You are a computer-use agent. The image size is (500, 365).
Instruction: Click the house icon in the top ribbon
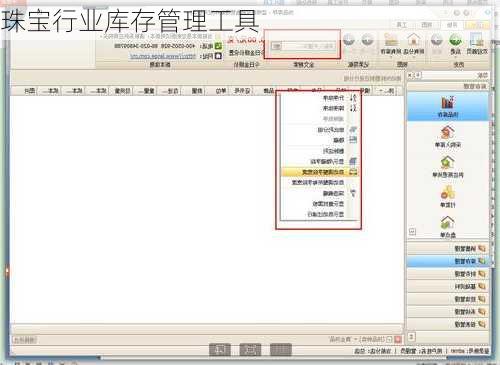414,40
